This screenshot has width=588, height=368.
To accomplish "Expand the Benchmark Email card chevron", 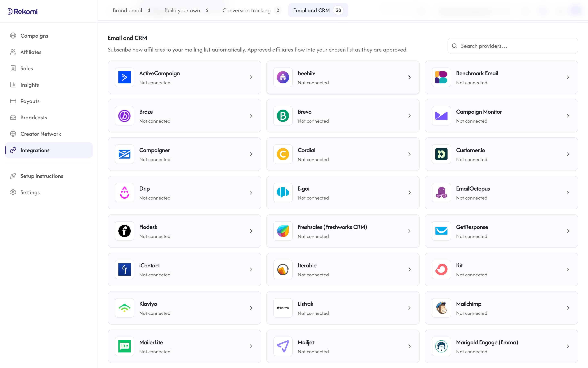I will click(568, 77).
